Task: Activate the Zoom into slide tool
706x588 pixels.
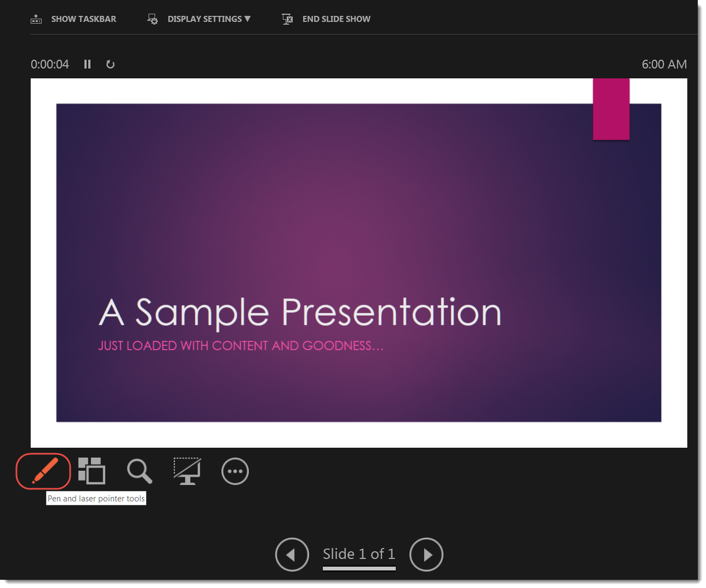Action: coord(139,471)
